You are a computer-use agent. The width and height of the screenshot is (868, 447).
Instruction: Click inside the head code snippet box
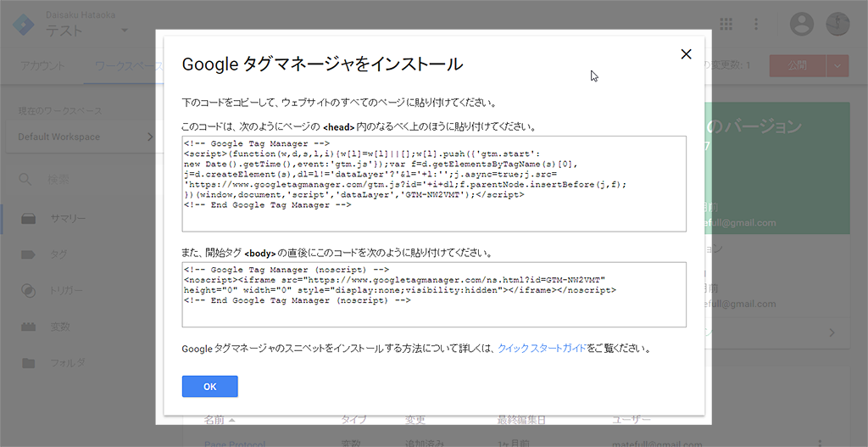coord(434,184)
